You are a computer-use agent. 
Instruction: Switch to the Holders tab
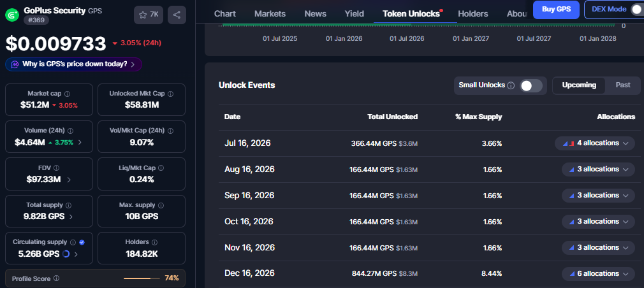tap(472, 13)
